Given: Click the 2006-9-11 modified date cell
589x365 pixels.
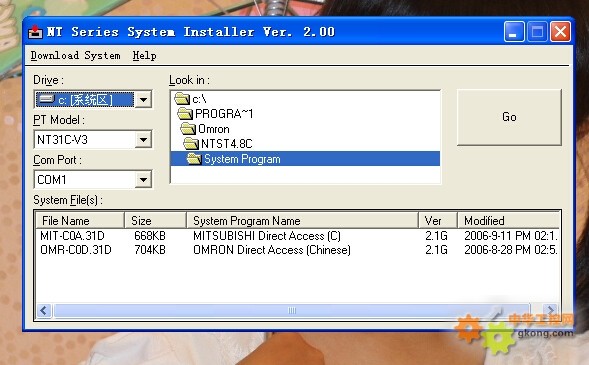Looking at the screenshot, I should pos(511,236).
